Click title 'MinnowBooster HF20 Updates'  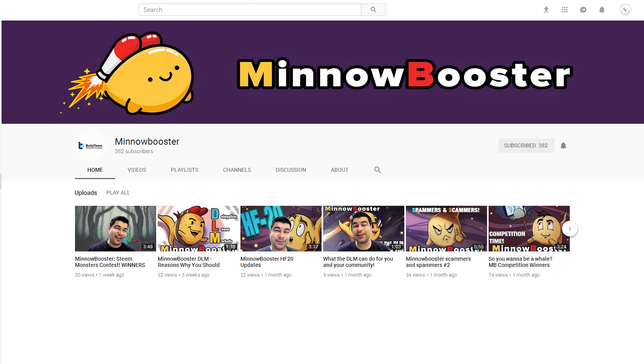click(267, 262)
